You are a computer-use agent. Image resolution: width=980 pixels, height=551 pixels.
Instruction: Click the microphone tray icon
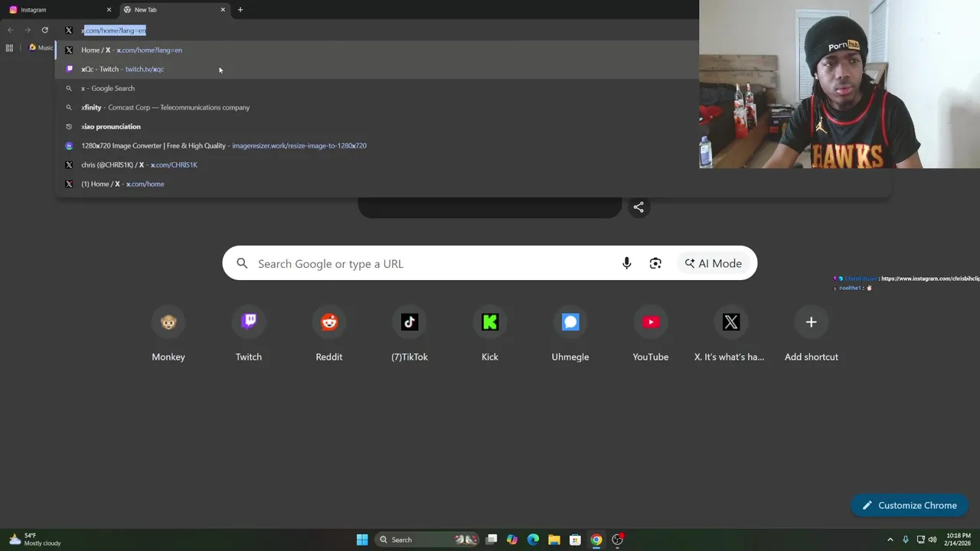(x=906, y=540)
